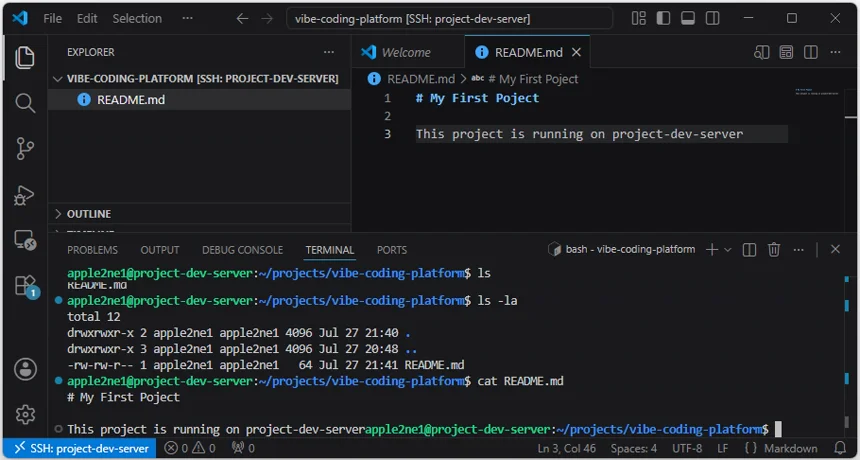Show hidden menus via title bar ellipsis
Viewport: 860px width, 460px height.
187,18
